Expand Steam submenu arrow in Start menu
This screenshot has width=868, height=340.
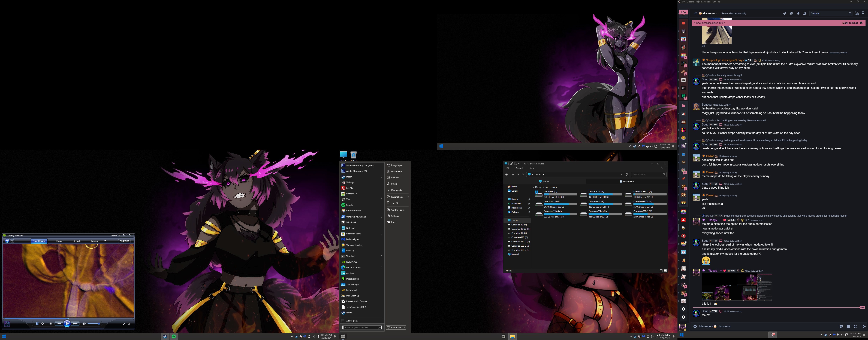(x=382, y=177)
